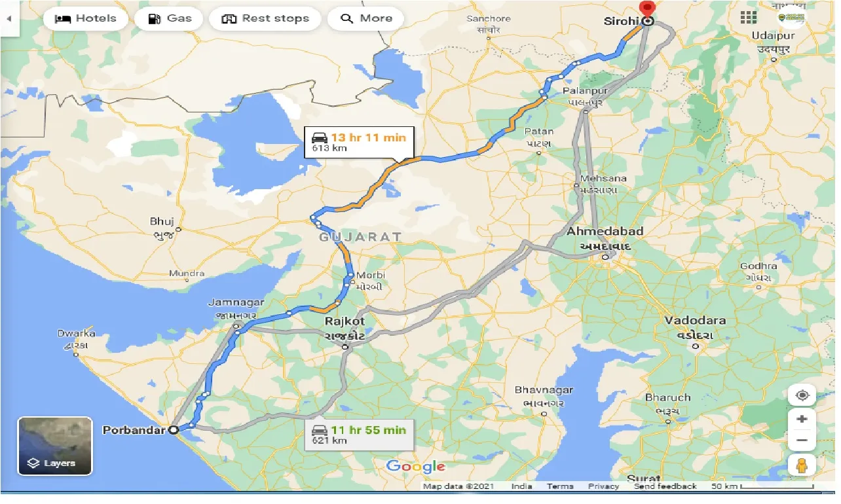Select the 11 hr 55 min route
The width and height of the screenshot is (841, 504).
(x=360, y=435)
